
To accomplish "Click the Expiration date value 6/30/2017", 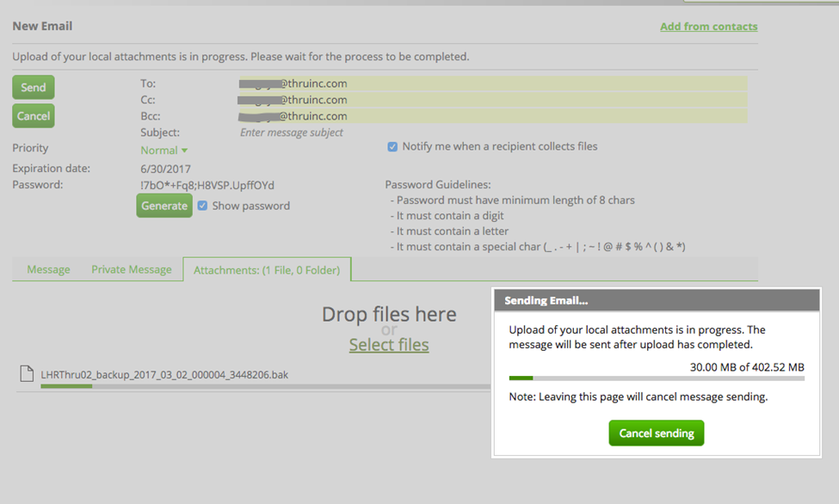I will [x=165, y=169].
